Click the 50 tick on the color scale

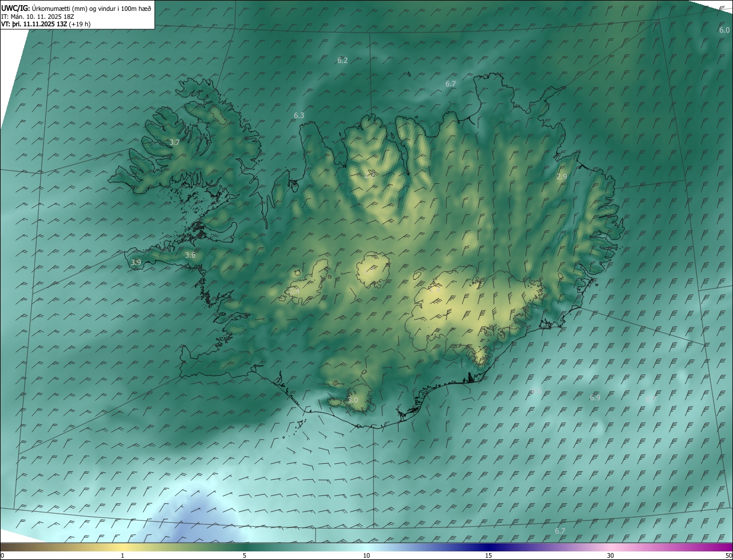tap(728, 555)
